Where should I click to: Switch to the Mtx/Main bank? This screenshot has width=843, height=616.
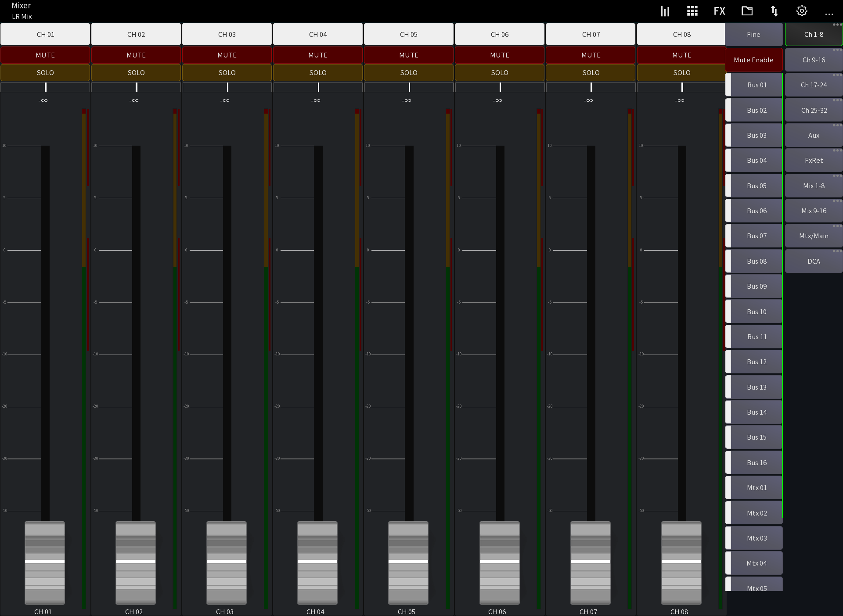click(x=813, y=236)
